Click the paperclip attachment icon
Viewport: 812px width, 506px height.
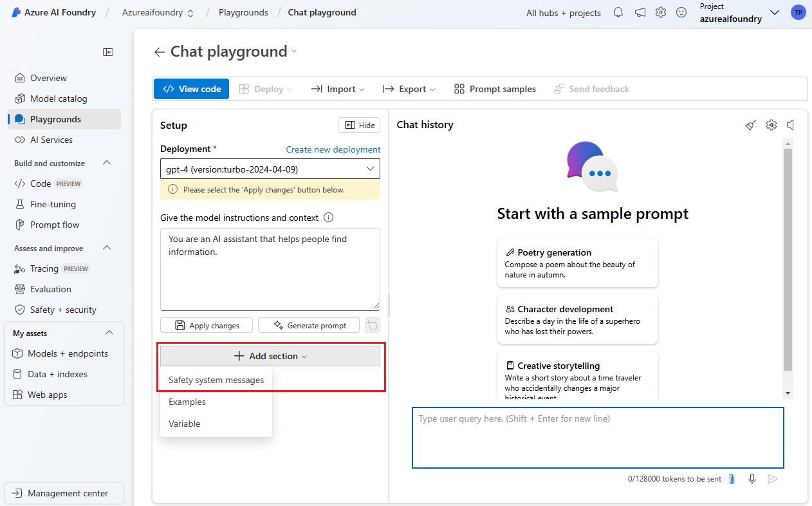pos(732,479)
